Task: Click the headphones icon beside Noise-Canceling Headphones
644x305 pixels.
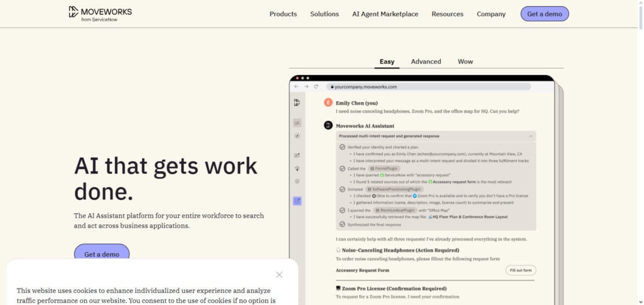Action: 338,250
